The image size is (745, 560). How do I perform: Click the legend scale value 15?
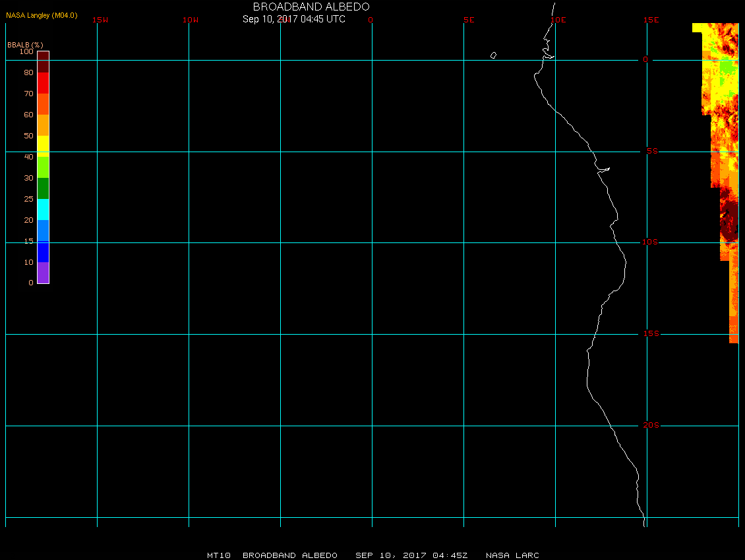[29, 241]
